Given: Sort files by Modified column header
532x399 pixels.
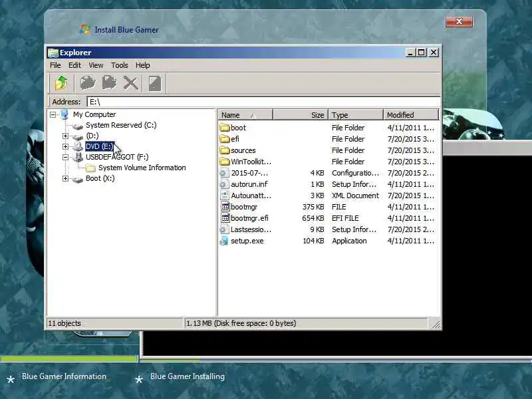Looking at the screenshot, I should [x=411, y=115].
